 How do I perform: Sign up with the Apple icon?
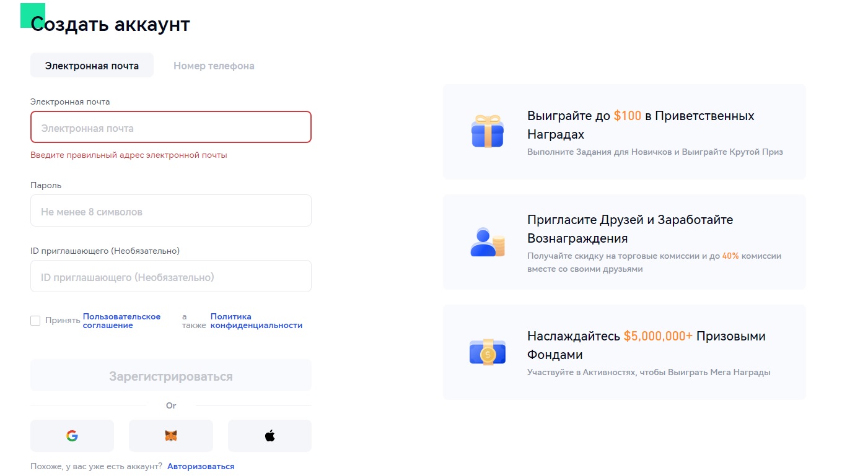click(x=270, y=436)
